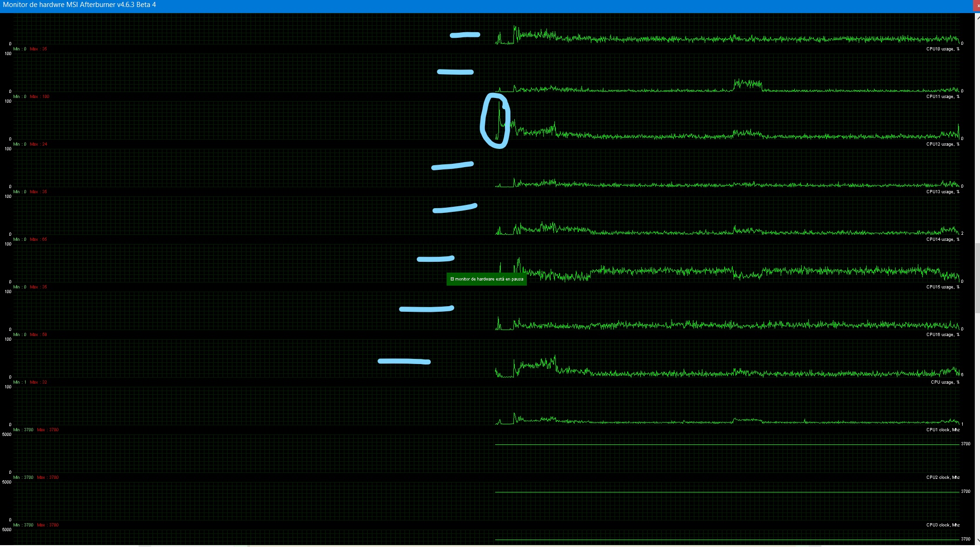Click the 3700 current value of CPU2 clock
The width and height of the screenshot is (980, 547).
coord(966,491)
